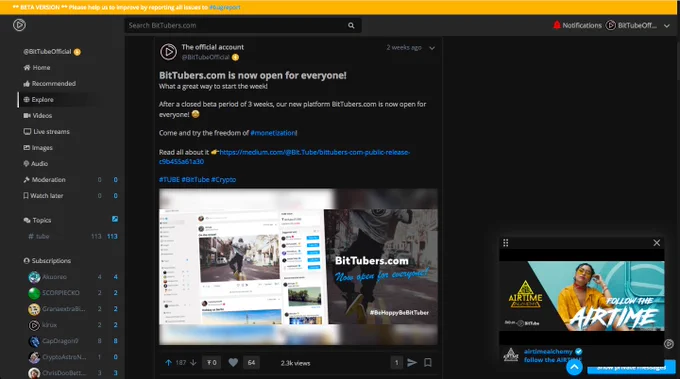Click the floating player's move handle
The image size is (680, 379).
click(506, 243)
